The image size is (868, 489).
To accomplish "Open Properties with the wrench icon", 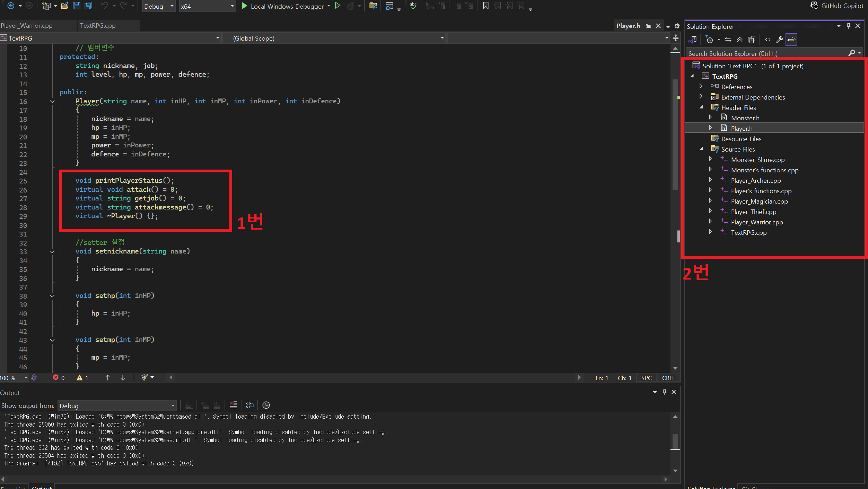I will 780,40.
